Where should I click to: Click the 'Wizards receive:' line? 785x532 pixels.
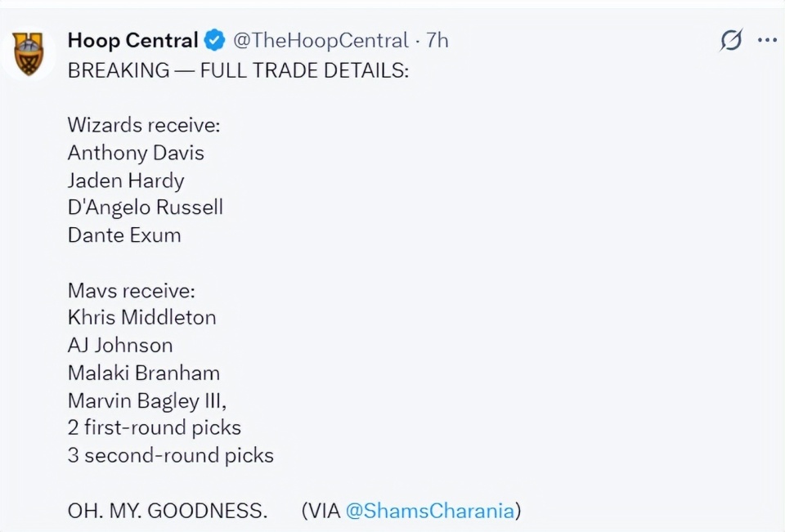(144, 125)
